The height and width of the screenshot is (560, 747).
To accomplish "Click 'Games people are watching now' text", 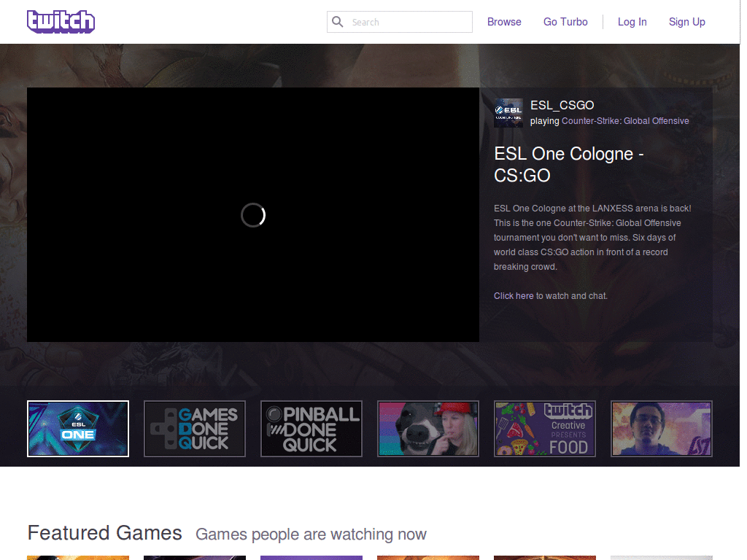I will tap(311, 534).
